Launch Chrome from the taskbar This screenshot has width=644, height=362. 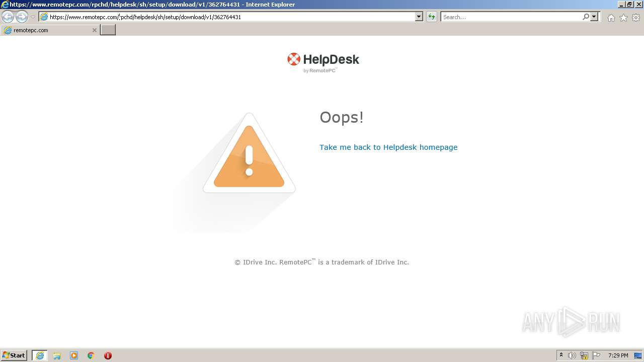coord(91,355)
